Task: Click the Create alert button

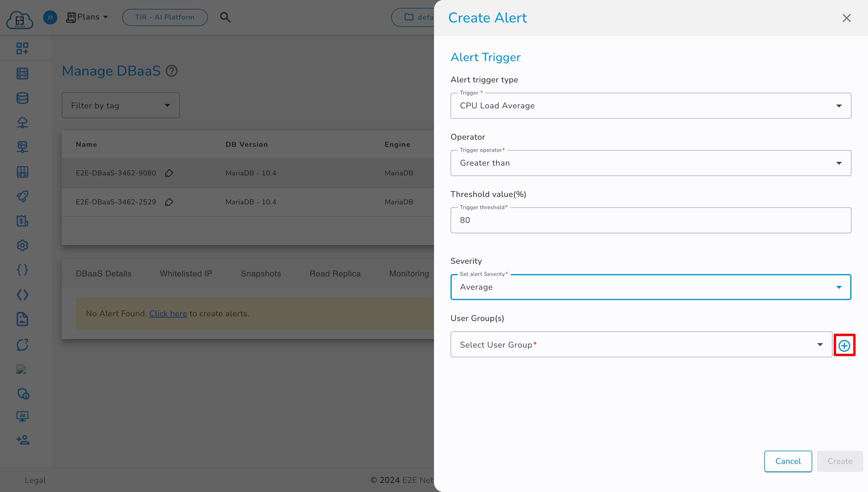Action: point(840,461)
